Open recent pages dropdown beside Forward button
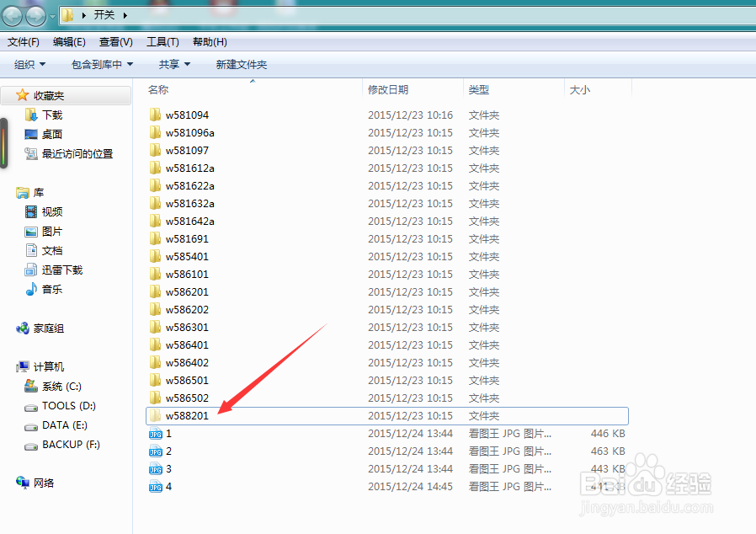The width and height of the screenshot is (756, 534). coord(52,16)
